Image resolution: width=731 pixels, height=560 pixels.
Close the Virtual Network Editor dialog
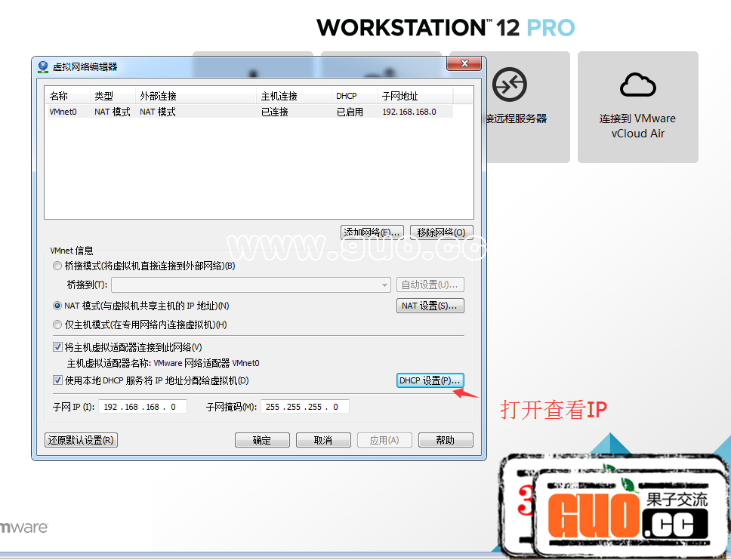(x=464, y=65)
